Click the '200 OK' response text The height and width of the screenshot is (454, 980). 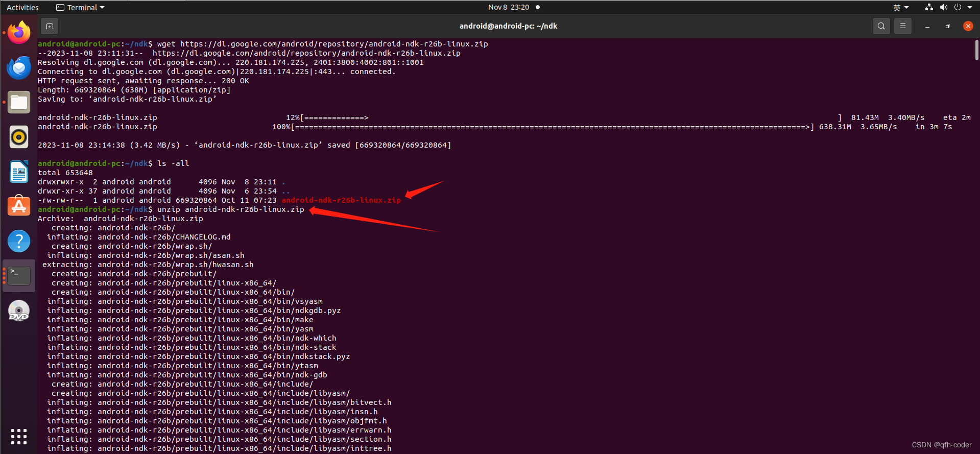click(235, 81)
